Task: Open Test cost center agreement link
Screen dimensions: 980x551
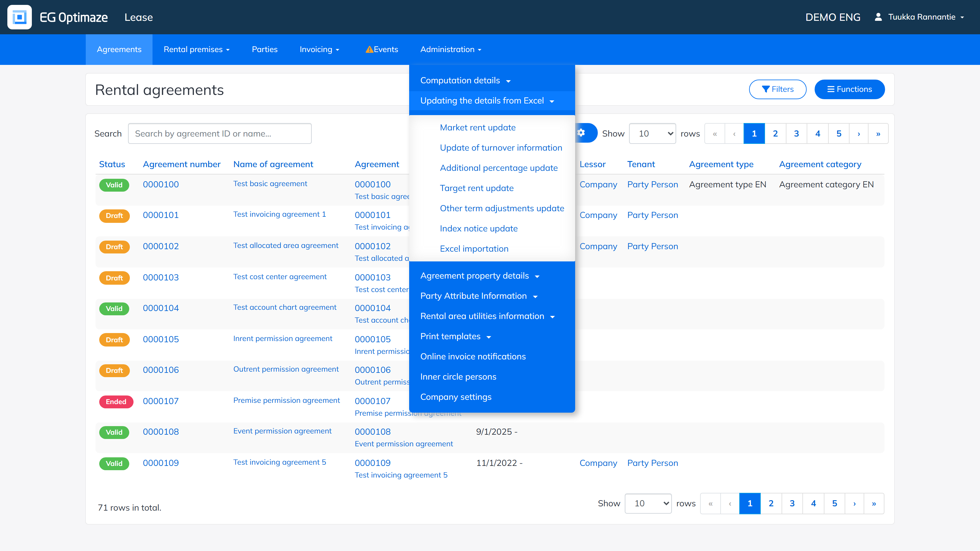Action: pos(280,277)
